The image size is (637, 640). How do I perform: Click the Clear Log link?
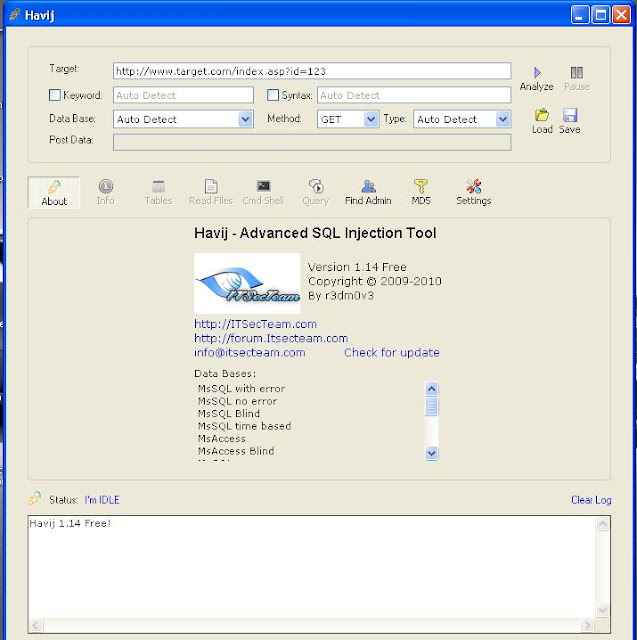[591, 500]
